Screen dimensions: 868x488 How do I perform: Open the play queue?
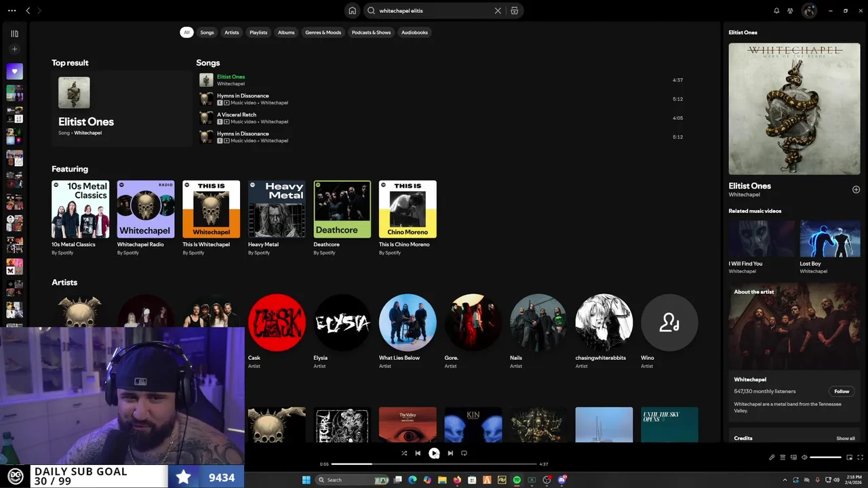783,457
